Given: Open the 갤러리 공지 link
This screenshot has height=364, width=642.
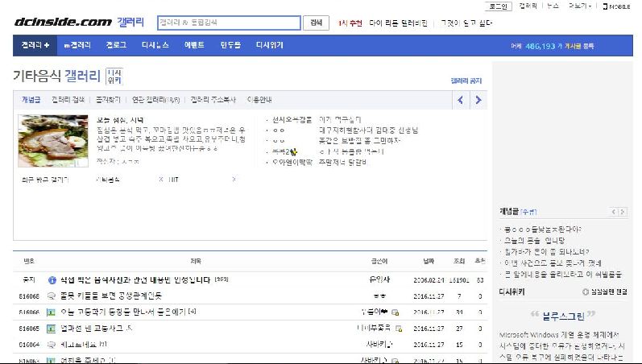Looking at the screenshot, I should pos(466,81).
